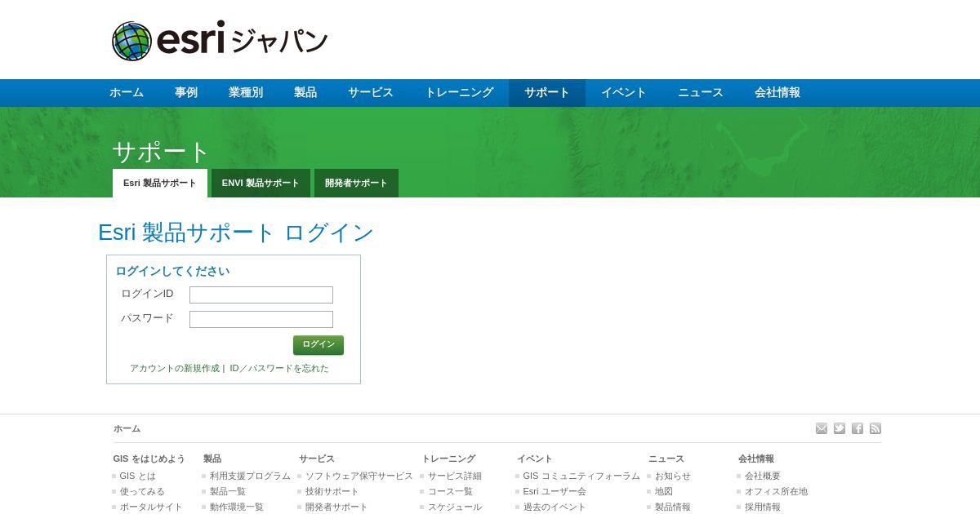Open the ID／パスワードを忘れた link
Image resolution: width=980 pixels, height=514 pixels.
pyautogui.click(x=279, y=369)
